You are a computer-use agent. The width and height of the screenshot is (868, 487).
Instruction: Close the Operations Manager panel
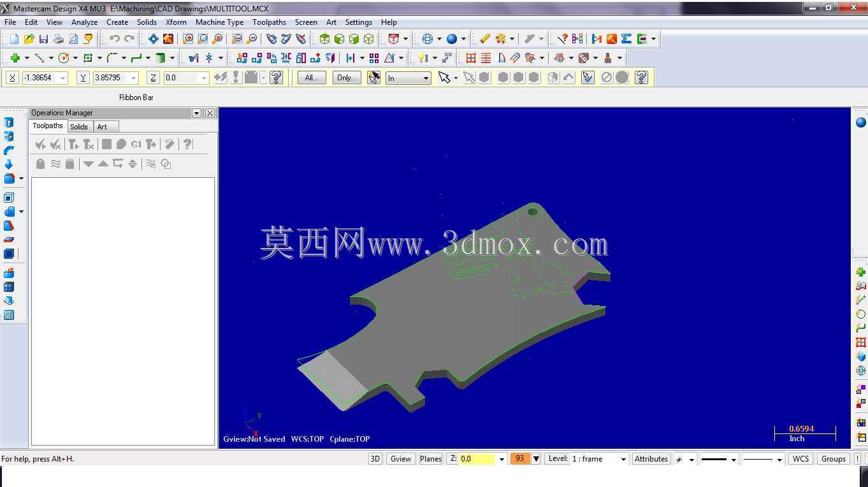coord(210,113)
